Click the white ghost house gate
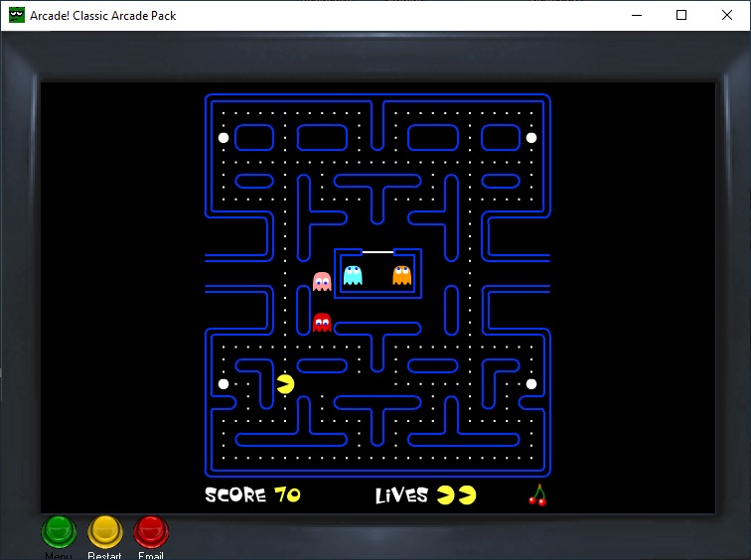The image size is (751, 560). [377, 252]
